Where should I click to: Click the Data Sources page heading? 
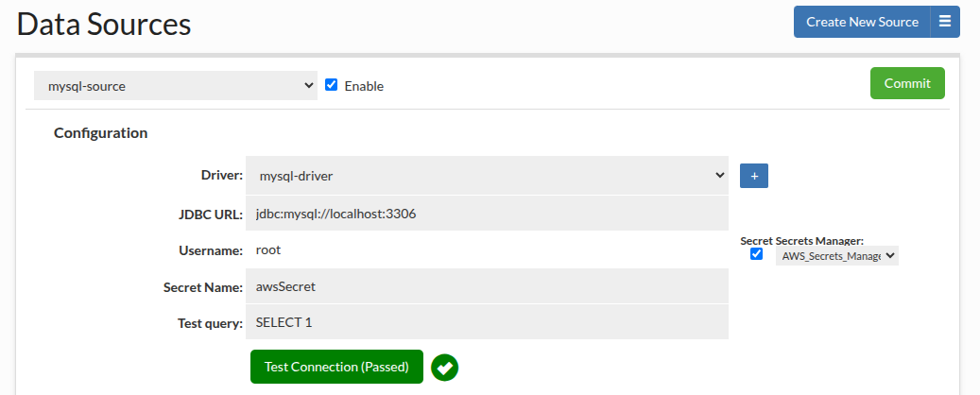(104, 24)
